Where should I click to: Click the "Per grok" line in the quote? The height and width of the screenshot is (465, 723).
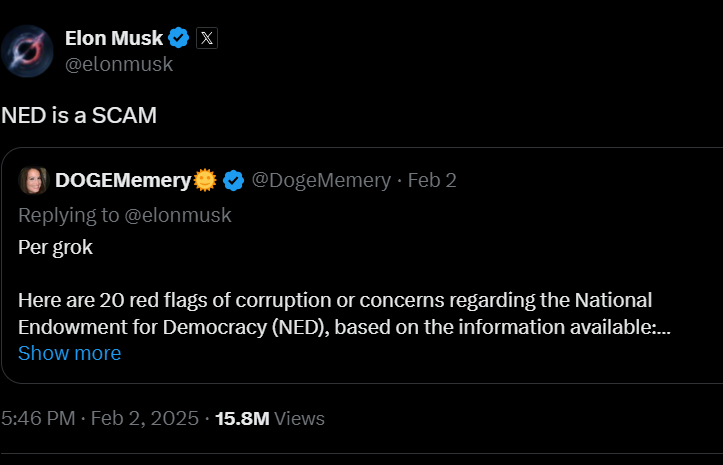coord(55,247)
